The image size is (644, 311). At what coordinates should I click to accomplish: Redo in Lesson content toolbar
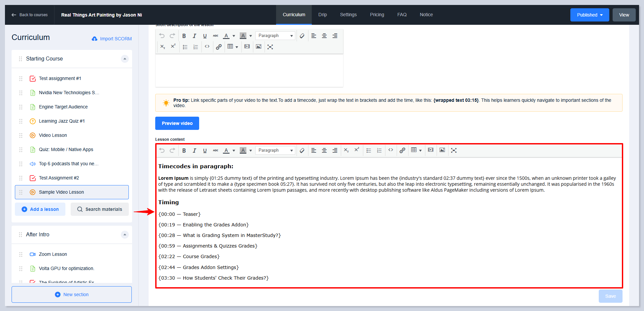tap(172, 150)
